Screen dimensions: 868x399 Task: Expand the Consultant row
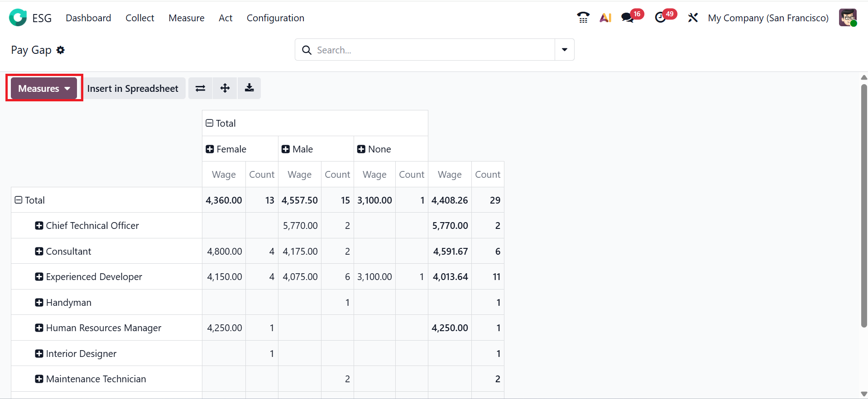[39, 252]
